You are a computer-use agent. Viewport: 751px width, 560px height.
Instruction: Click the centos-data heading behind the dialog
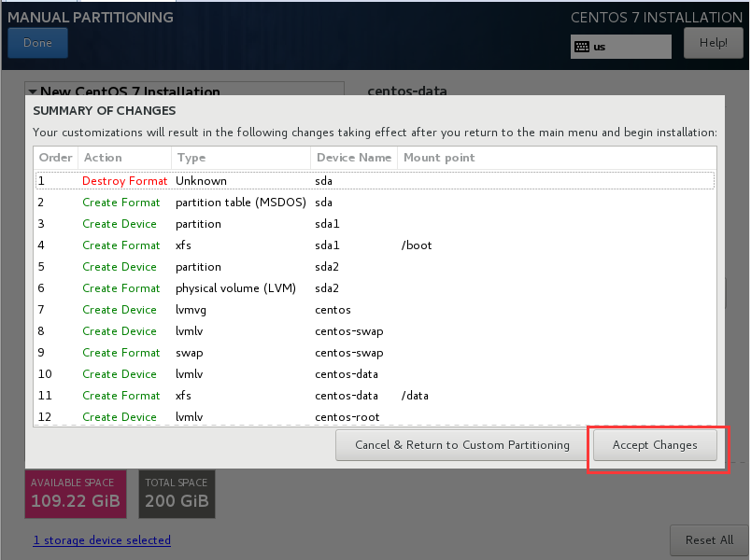pos(407,91)
